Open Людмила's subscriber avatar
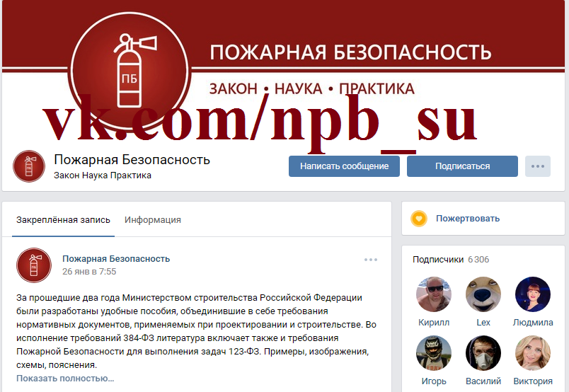Image resolution: width=569 pixels, height=392 pixels. [x=533, y=294]
